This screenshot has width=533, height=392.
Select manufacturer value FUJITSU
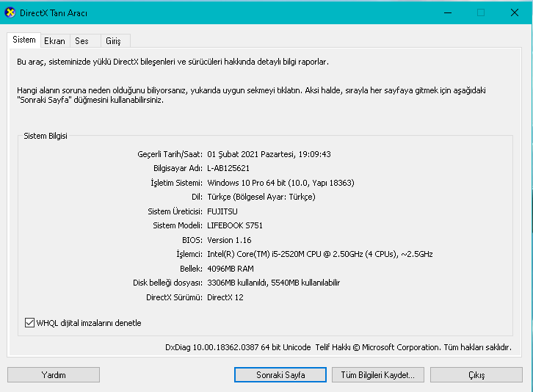tap(222, 211)
